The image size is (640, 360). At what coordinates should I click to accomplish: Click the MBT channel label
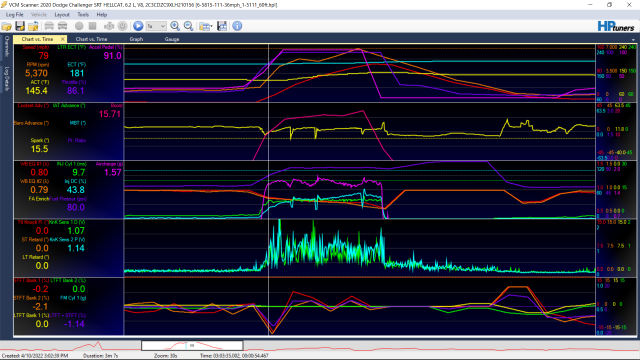click(78, 123)
